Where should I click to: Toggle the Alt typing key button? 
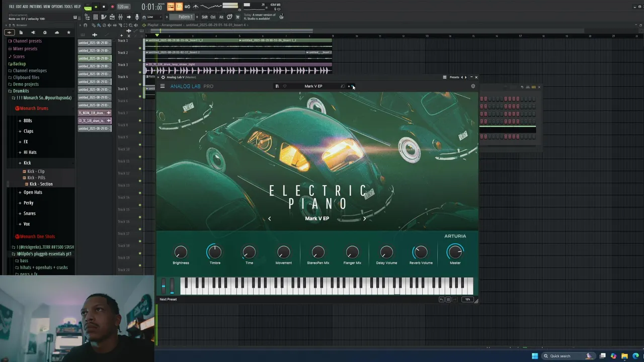click(x=221, y=17)
